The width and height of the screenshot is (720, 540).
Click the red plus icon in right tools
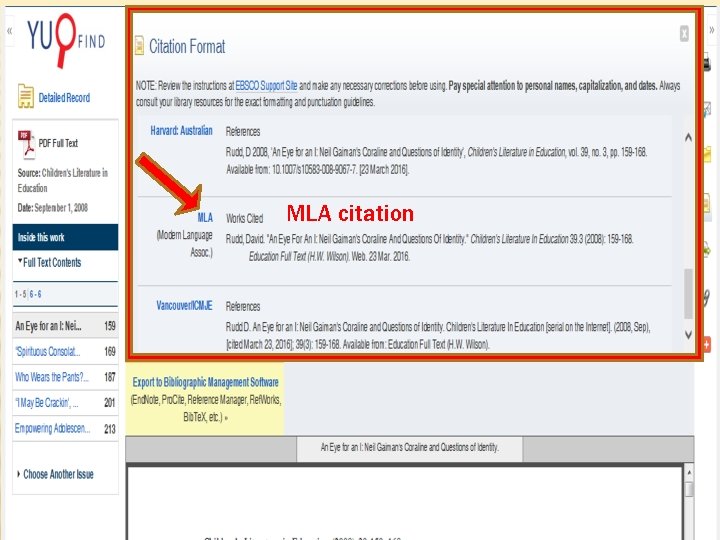(x=707, y=344)
